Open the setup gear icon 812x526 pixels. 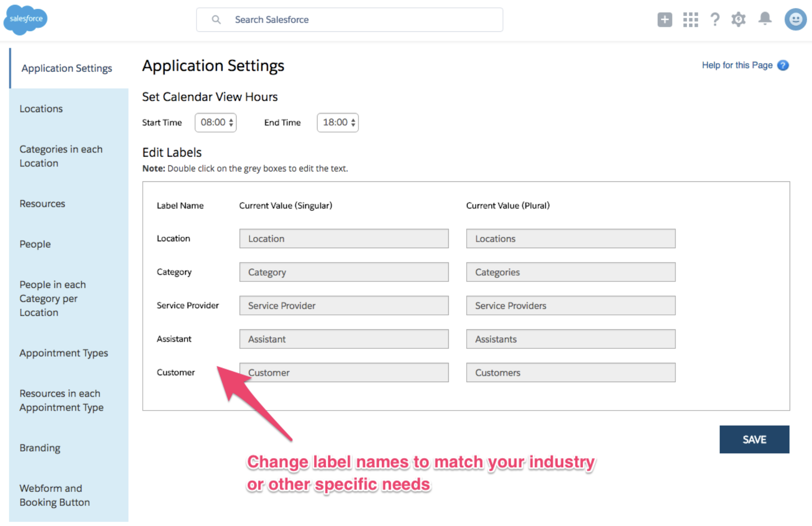[x=739, y=20]
